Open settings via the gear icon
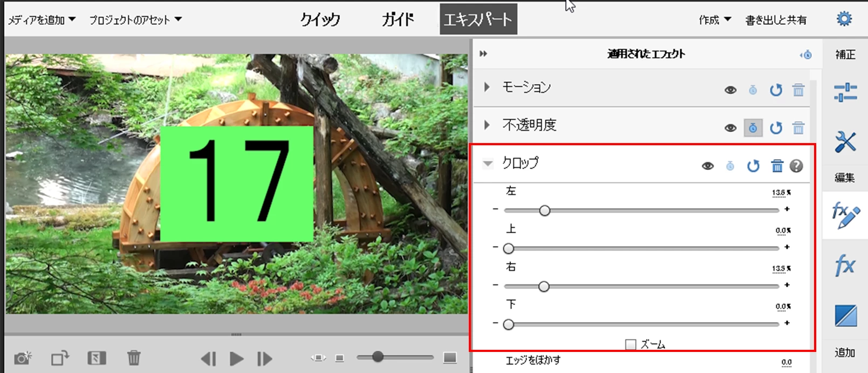The width and height of the screenshot is (868, 373). pos(844,19)
